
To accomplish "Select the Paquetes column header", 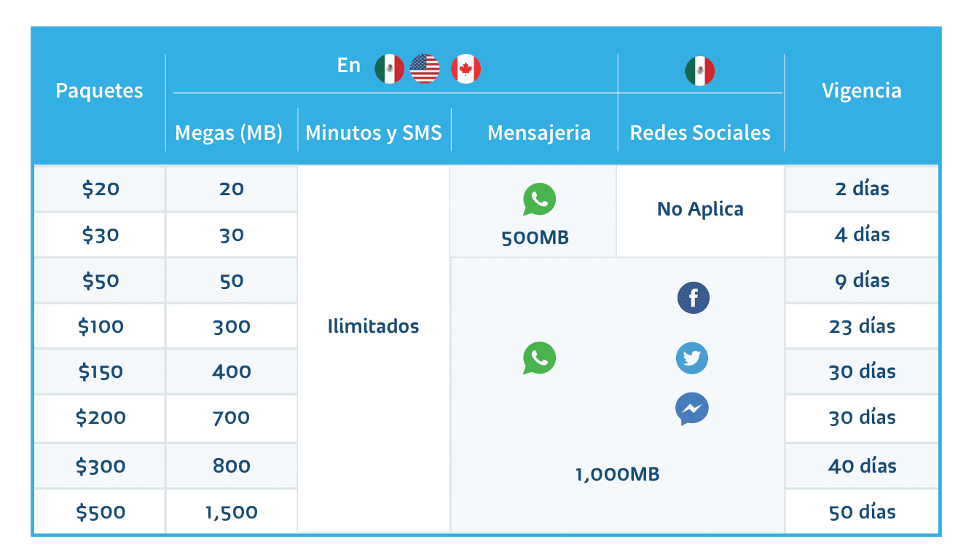I will (x=99, y=91).
